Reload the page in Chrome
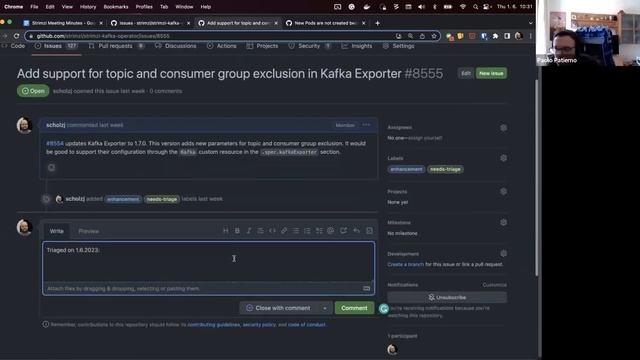Viewport: 640px width, 360px height. [x=16, y=36]
